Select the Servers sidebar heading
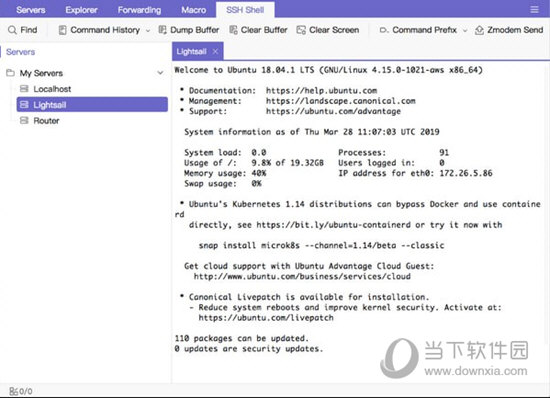The image size is (550, 398). point(20,52)
